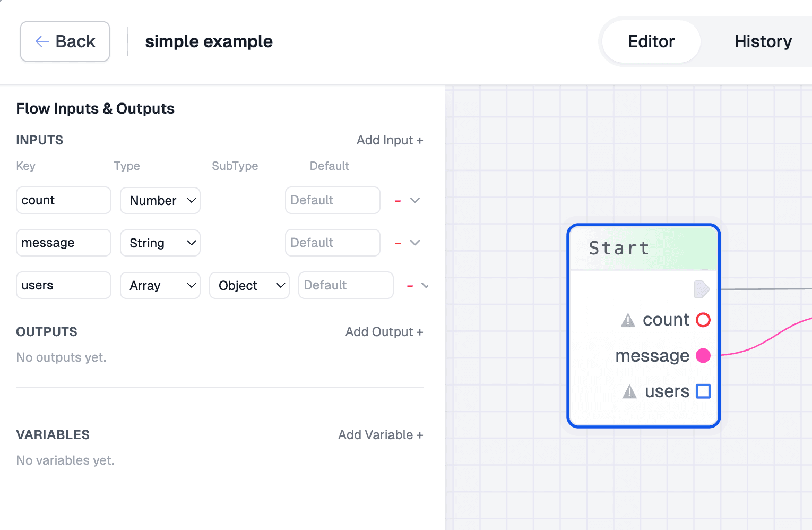
Task: Click the warning icon beside users port
Action: pos(629,391)
